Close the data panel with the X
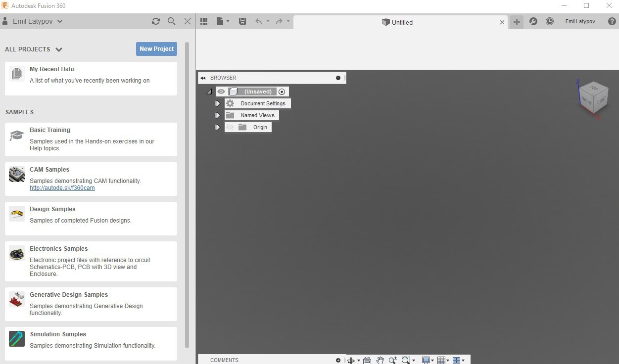 (188, 21)
